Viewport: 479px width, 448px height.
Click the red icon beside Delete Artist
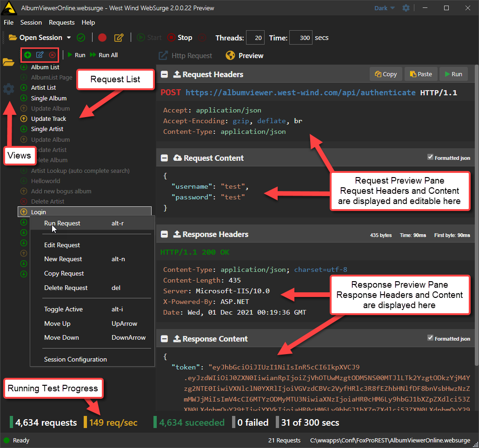pos(24,201)
